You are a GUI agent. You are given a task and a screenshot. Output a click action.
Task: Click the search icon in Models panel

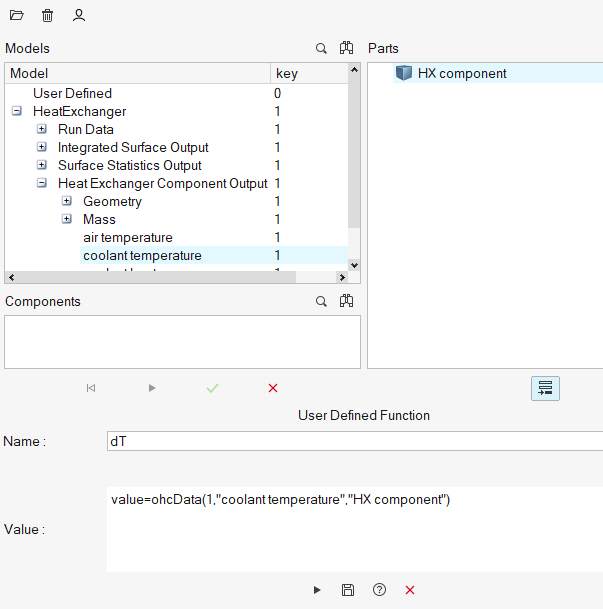tap(321, 48)
